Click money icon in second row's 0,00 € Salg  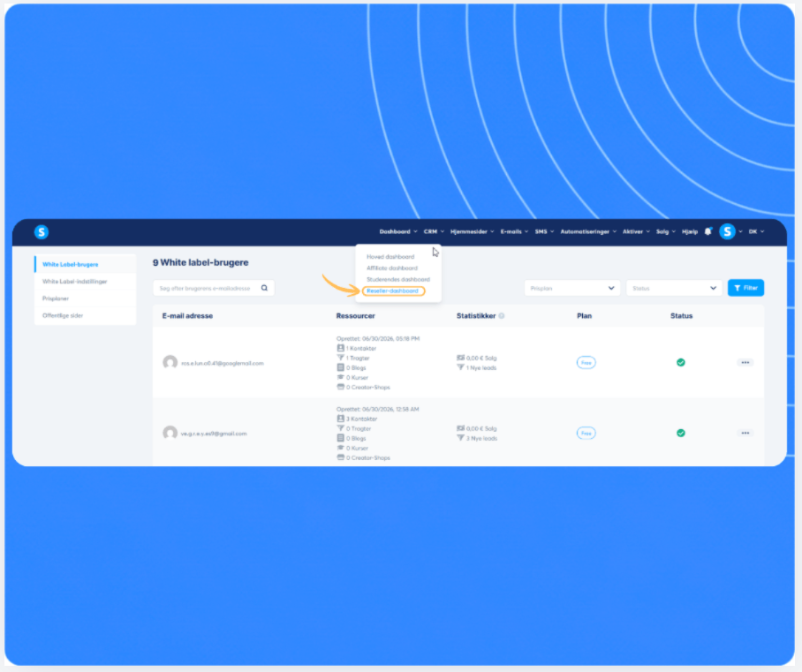[x=460, y=428]
